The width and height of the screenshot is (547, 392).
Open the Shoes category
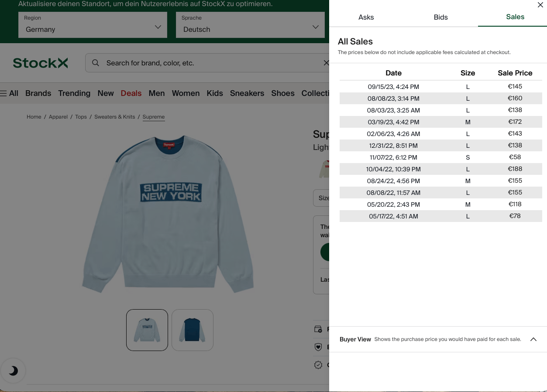point(283,93)
